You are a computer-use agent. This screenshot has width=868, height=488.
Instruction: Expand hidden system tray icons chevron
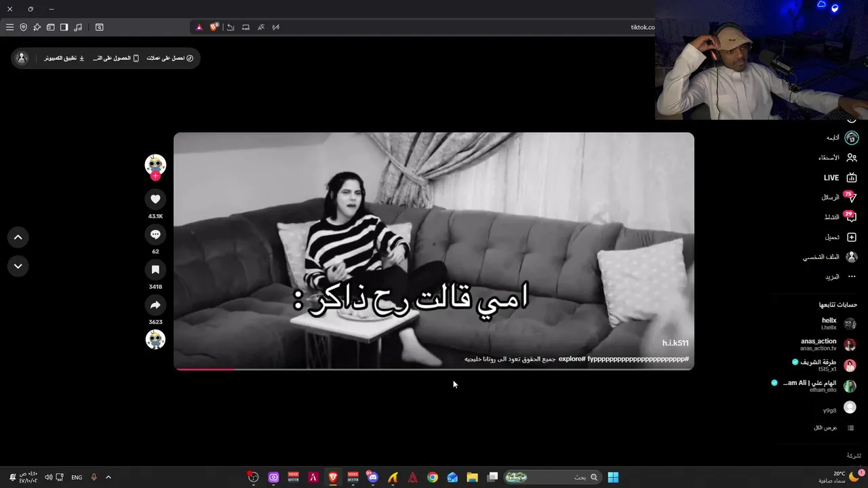click(108, 477)
